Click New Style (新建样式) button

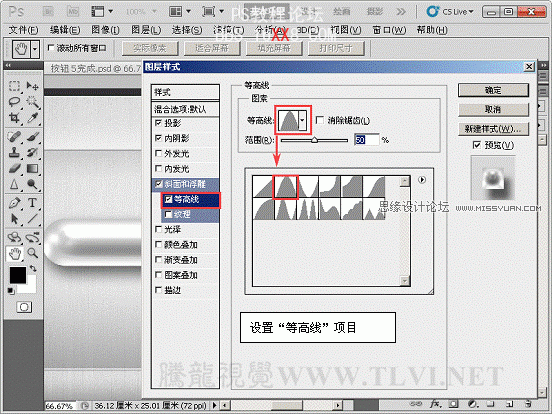pyautogui.click(x=493, y=129)
